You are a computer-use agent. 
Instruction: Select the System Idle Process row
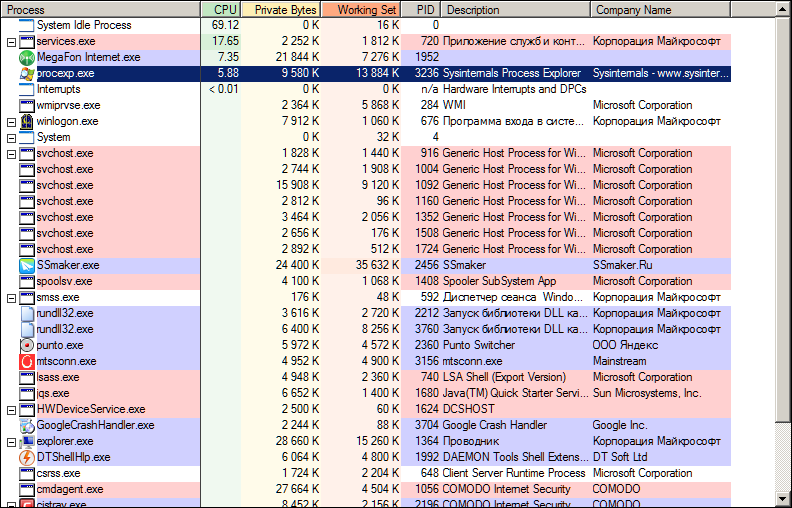[83, 25]
